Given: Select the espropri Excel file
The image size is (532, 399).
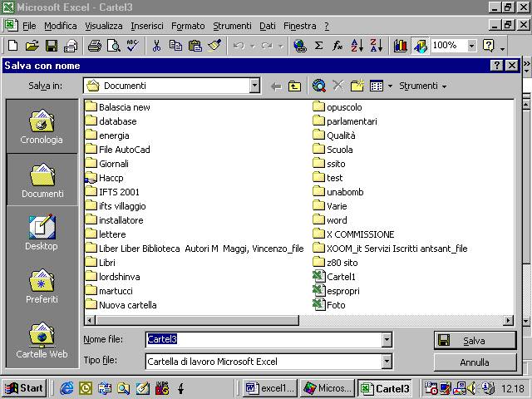Looking at the screenshot, I should (x=336, y=291).
